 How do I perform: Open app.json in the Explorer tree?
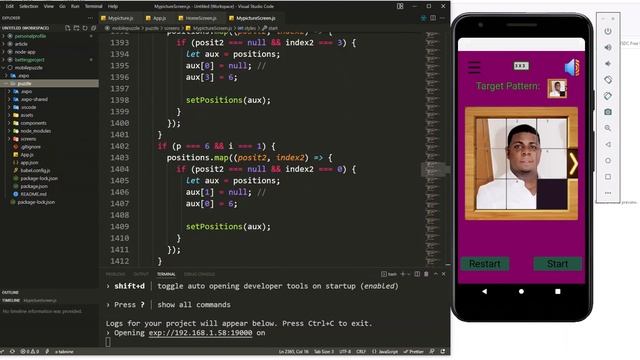(x=29, y=162)
